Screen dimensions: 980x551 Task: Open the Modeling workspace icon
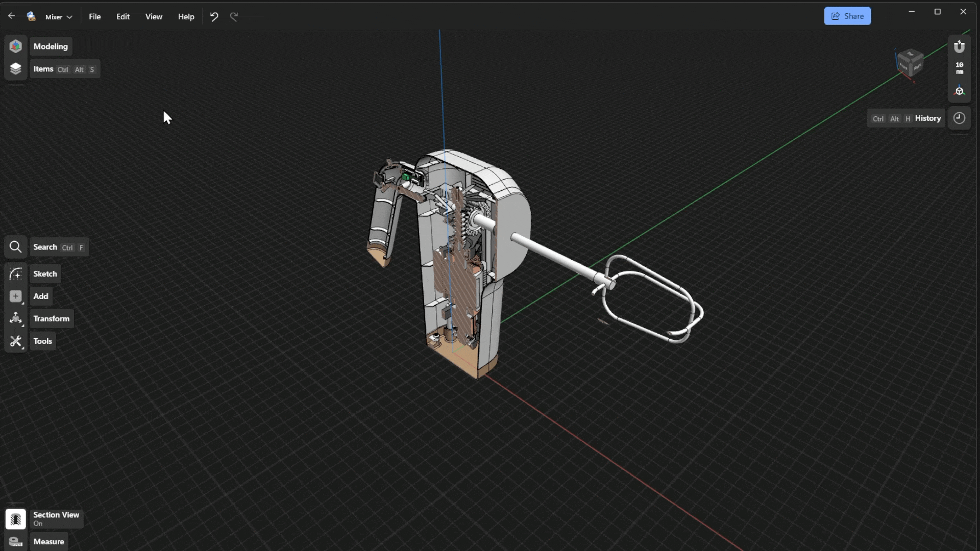tap(15, 46)
